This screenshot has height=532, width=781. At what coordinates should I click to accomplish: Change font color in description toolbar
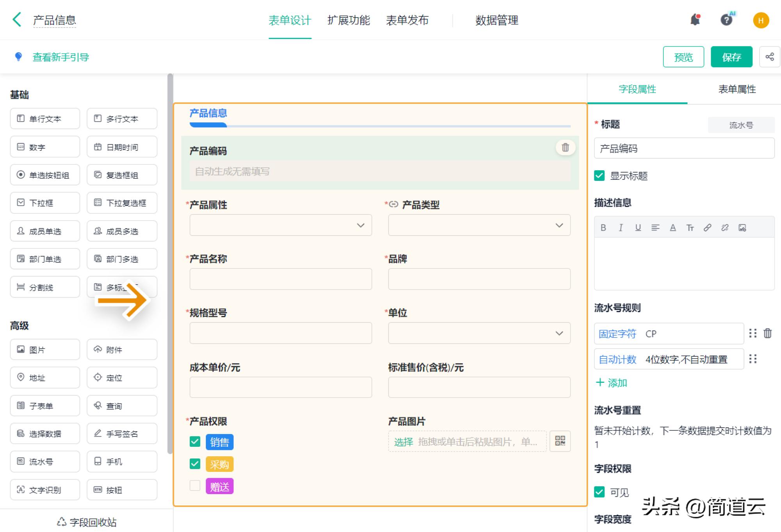coord(673,228)
